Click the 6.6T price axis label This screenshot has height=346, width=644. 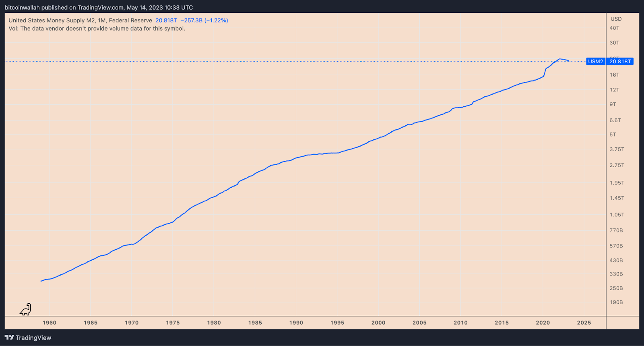[615, 120]
